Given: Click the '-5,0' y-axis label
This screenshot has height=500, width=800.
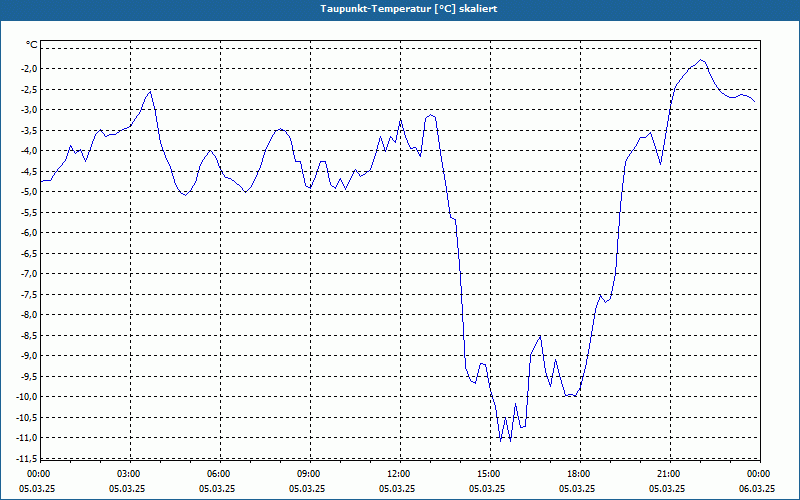Looking at the screenshot, I should click(29, 191).
